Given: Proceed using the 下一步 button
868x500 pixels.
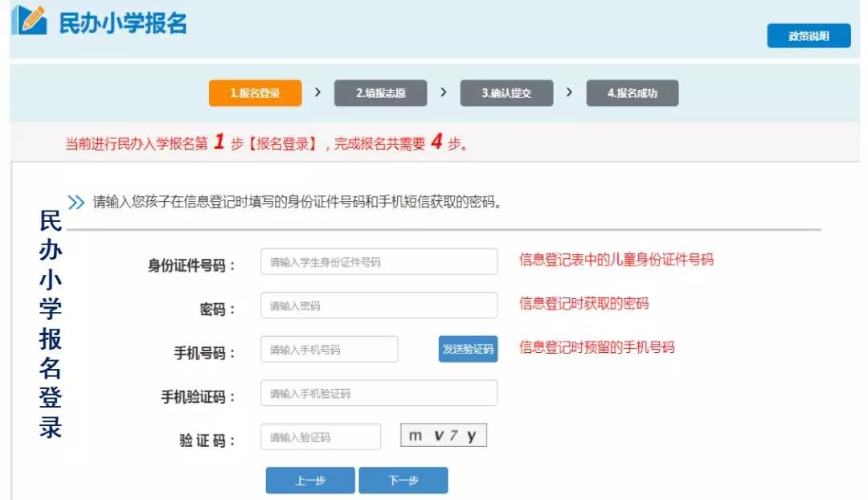Looking at the screenshot, I should click(403, 481).
